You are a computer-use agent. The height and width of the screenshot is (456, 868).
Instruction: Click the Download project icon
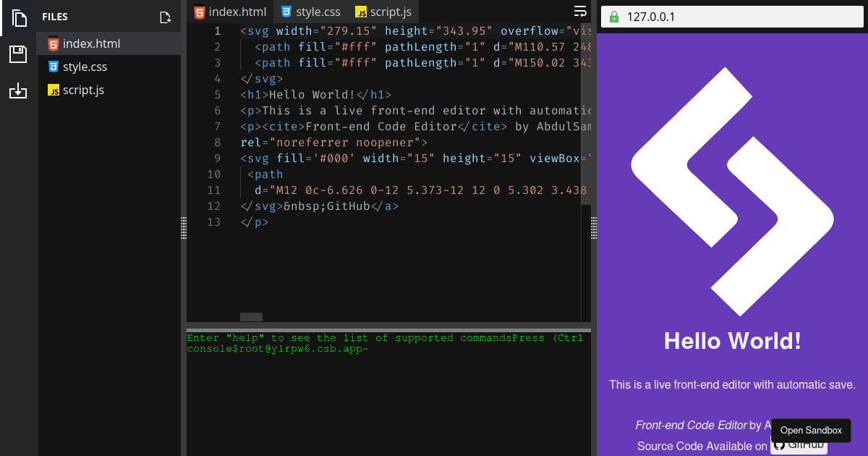[x=17, y=91]
